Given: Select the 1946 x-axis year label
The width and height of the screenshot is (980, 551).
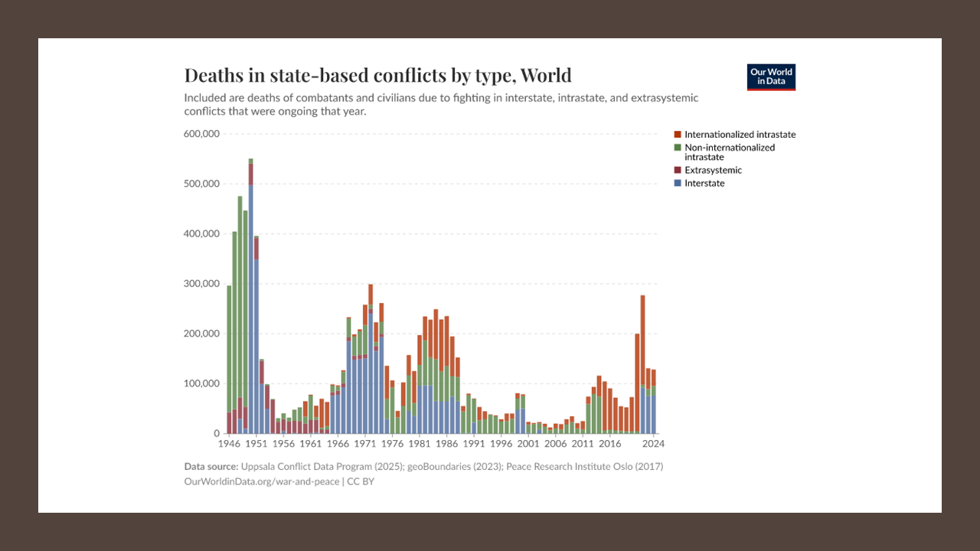Looking at the screenshot, I should (229, 444).
